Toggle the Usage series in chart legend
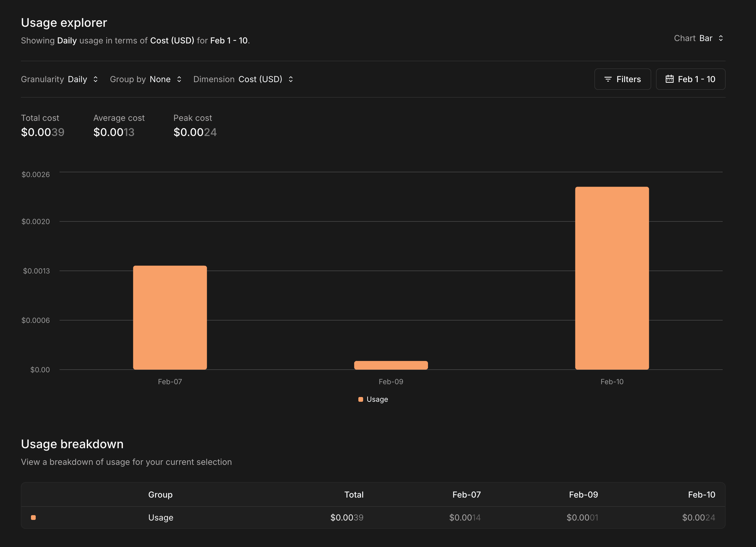The width and height of the screenshot is (756, 547). (377, 399)
